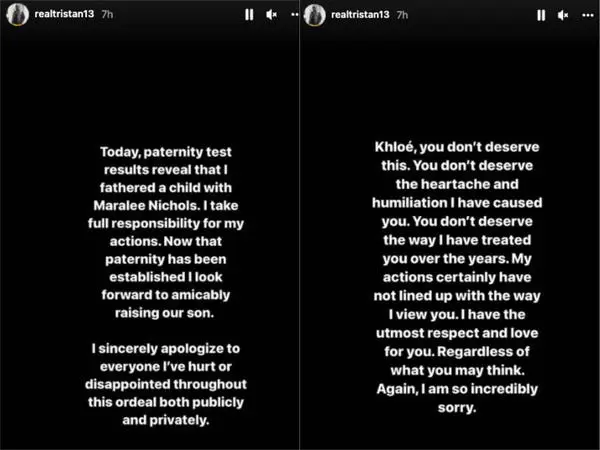600x450 pixels.
Task: Click the final word 'sorry.' in right story
Action: (x=457, y=408)
